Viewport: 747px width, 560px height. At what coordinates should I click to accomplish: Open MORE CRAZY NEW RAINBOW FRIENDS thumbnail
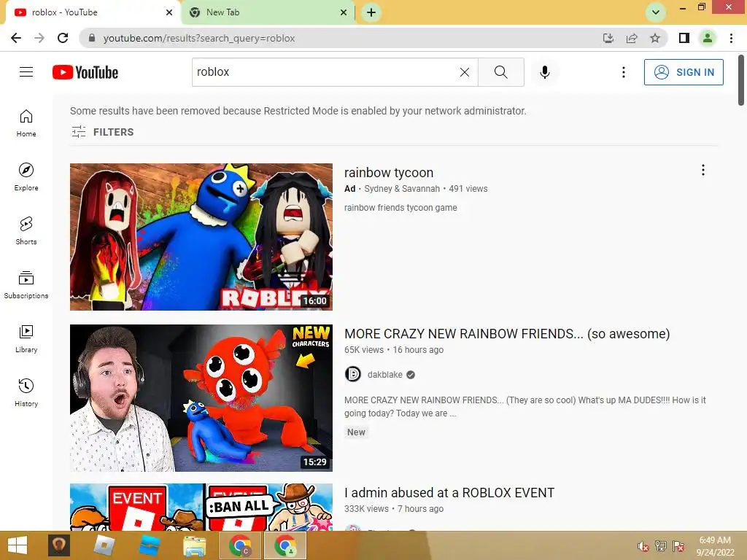tap(201, 397)
